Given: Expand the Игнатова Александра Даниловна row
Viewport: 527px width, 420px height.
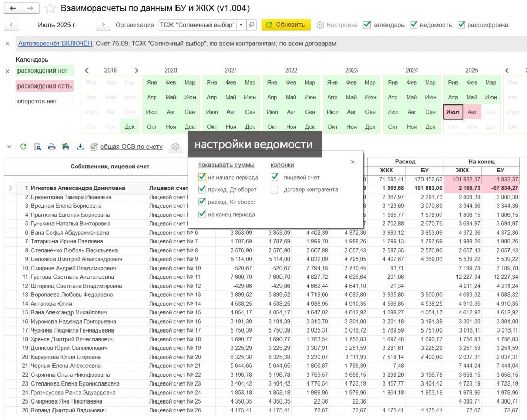Looking at the screenshot, I should coord(11,189).
